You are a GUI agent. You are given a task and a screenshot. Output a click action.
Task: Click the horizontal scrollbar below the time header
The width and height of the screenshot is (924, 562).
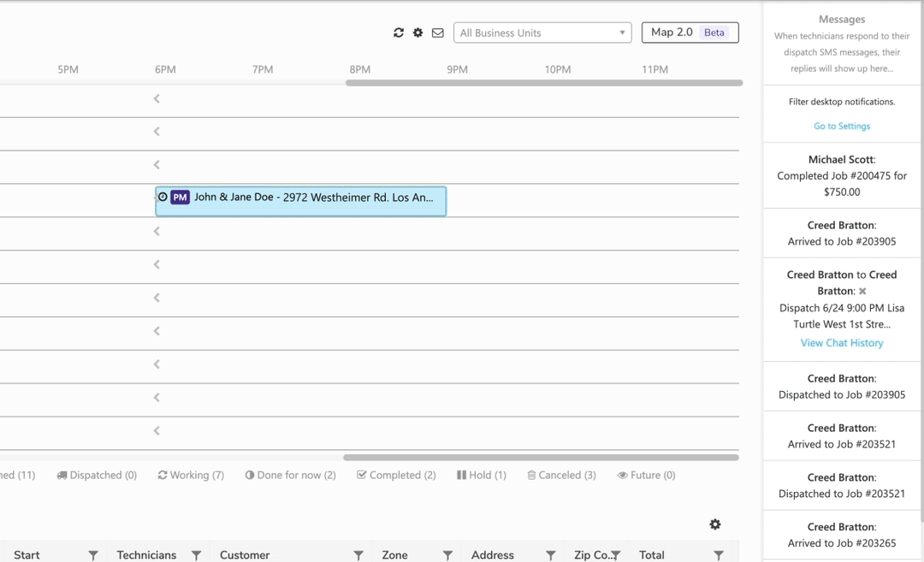pyautogui.click(x=544, y=83)
